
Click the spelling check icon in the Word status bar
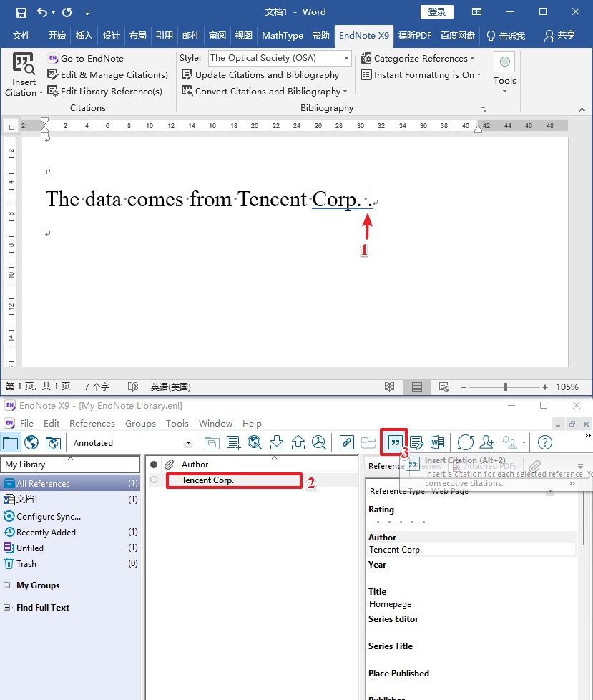tap(133, 387)
